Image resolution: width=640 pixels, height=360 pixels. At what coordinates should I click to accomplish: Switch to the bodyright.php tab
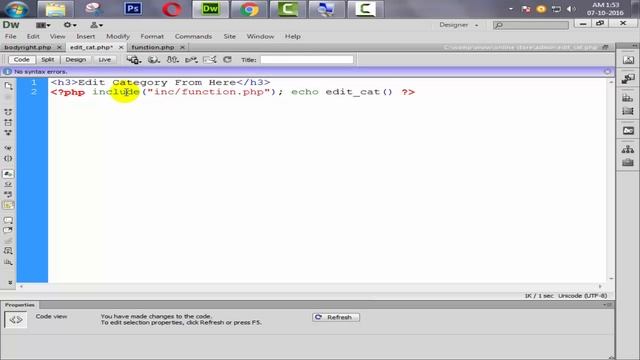pos(28,47)
